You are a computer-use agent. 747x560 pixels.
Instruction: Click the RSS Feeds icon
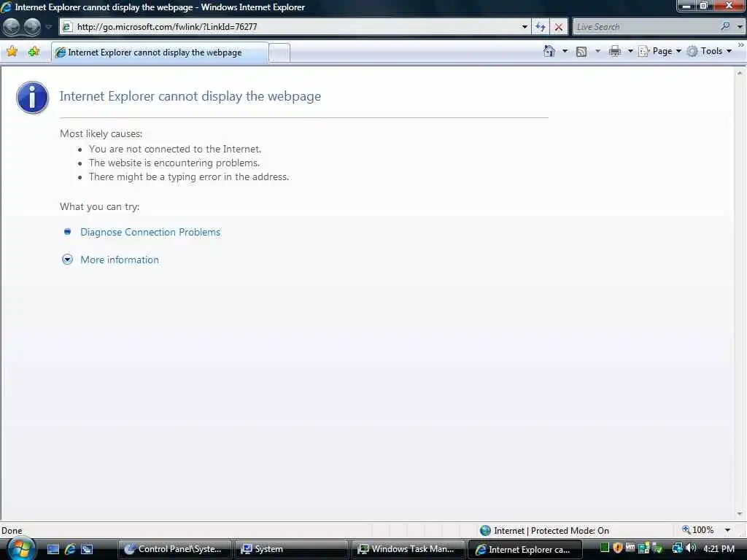(x=581, y=52)
